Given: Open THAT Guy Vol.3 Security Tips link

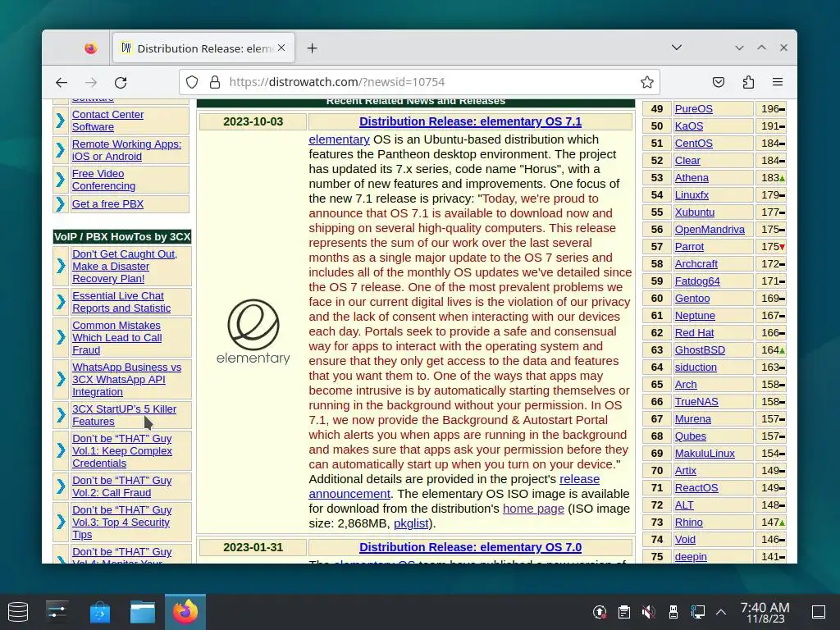Looking at the screenshot, I should (122, 523).
